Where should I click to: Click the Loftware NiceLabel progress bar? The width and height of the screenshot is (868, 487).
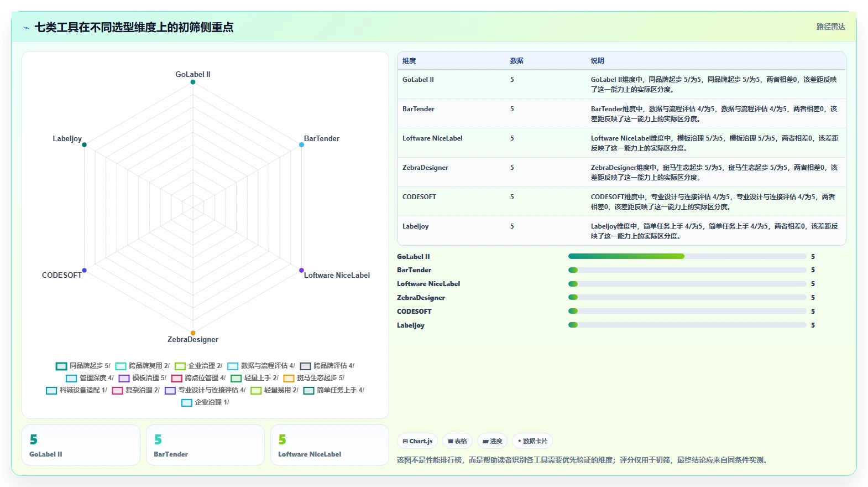coord(687,284)
